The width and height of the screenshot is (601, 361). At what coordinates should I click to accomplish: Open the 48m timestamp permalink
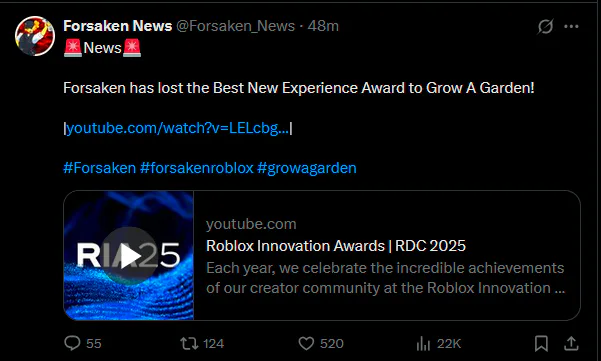(x=323, y=26)
